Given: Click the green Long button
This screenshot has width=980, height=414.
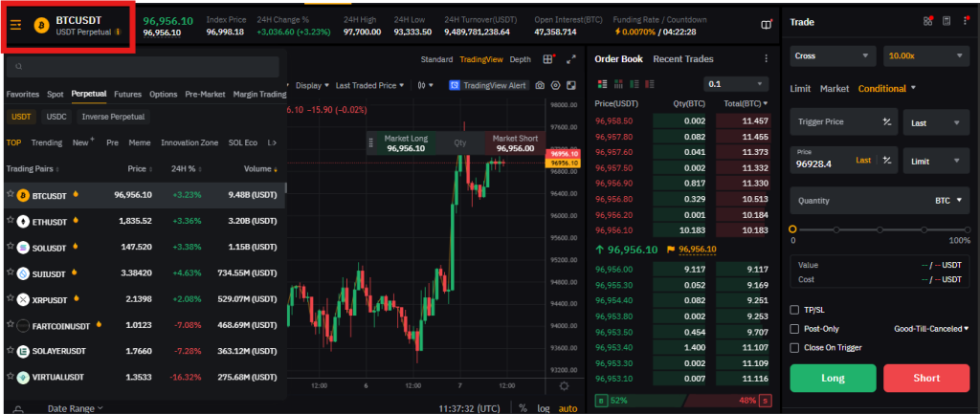Looking at the screenshot, I should (834, 378).
